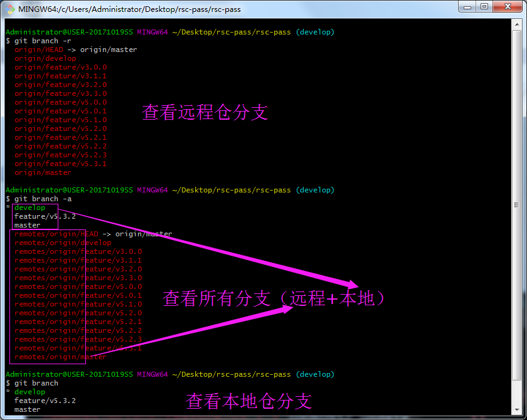The image size is (527, 420).
Task: Click the terminal scrollbar down arrow
Action: tap(516, 410)
